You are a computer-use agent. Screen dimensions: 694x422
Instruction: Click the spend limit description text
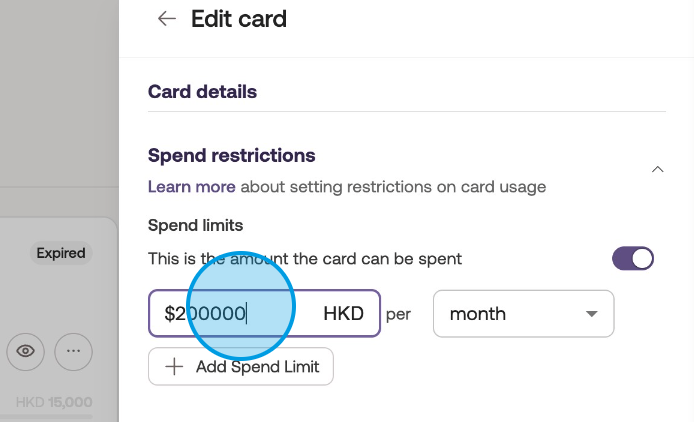[x=305, y=259]
